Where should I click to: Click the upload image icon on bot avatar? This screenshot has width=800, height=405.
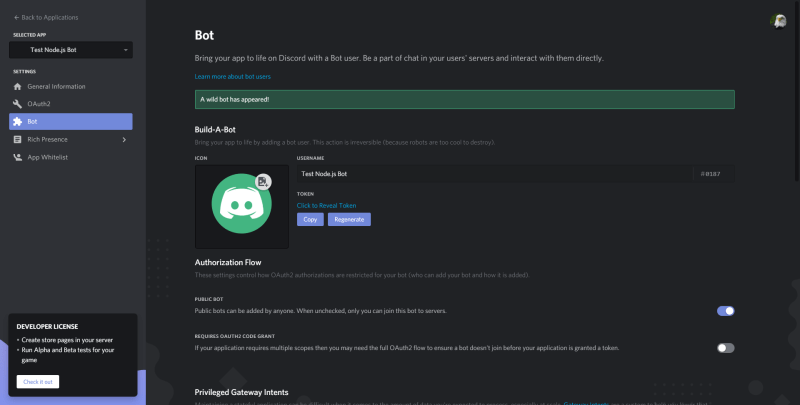click(263, 182)
